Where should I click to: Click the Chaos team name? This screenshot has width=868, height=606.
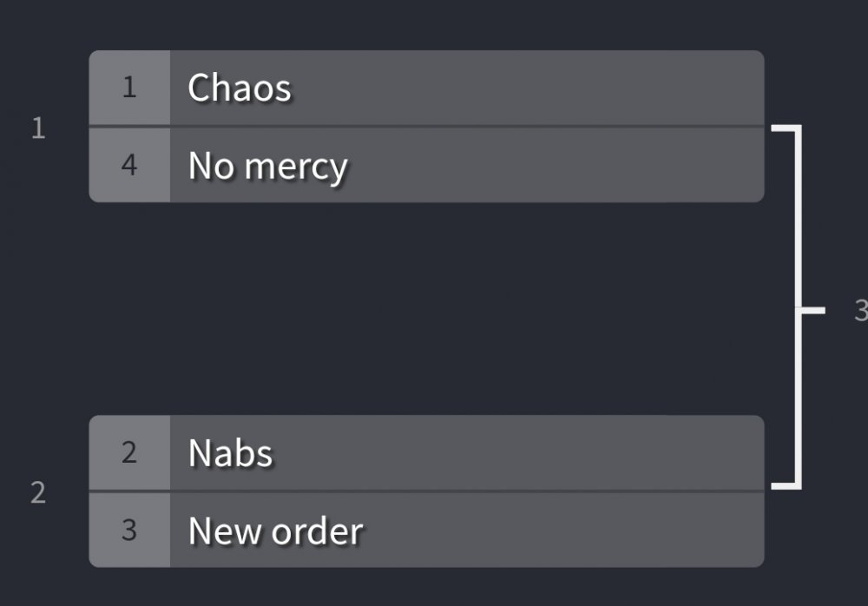[240, 88]
